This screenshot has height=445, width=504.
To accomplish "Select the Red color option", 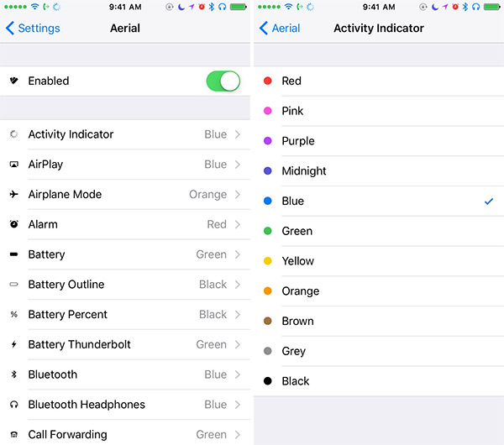I will pos(291,81).
